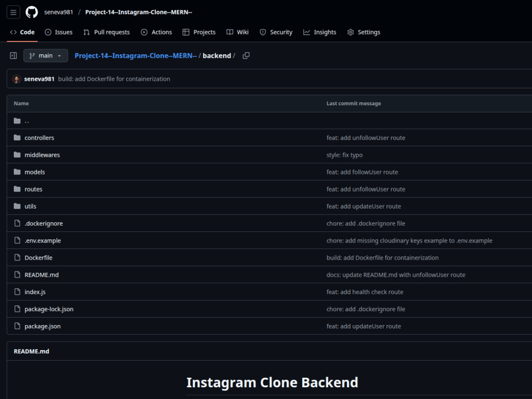Open the .env.example file
The image size is (532, 399).
[x=43, y=240]
